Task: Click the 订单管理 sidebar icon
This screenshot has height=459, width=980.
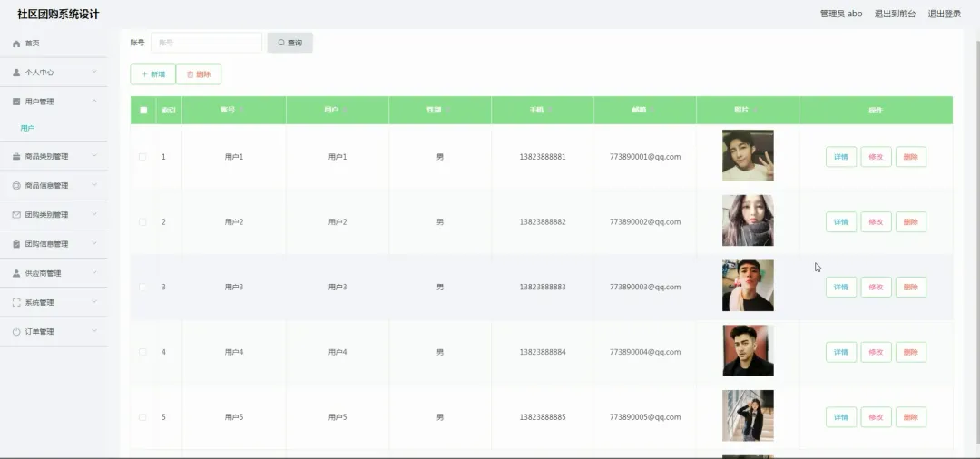Action: click(x=16, y=332)
